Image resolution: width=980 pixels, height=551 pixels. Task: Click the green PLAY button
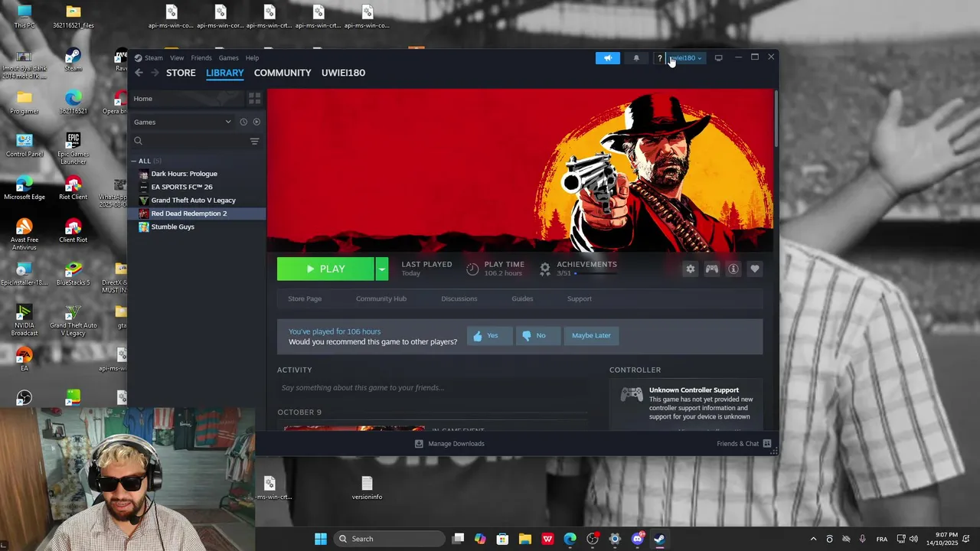325,269
